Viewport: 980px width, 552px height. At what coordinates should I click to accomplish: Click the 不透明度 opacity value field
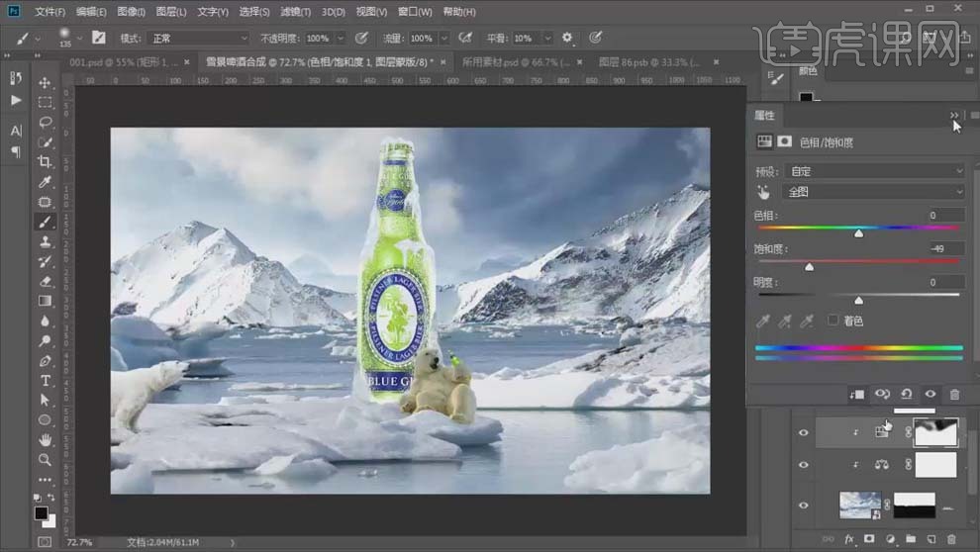point(317,38)
